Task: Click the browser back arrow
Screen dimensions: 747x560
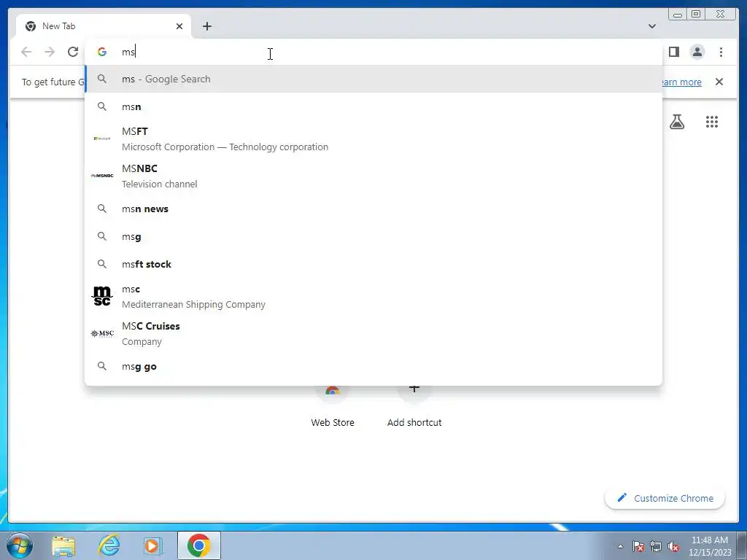Action: pyautogui.click(x=26, y=52)
